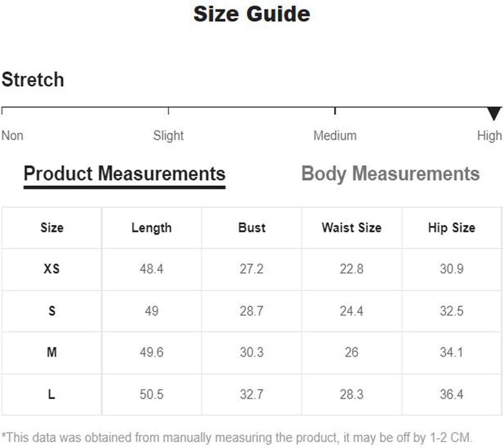This screenshot has height=448, width=504.
Task: Select the S size row header
Action: 52,311
